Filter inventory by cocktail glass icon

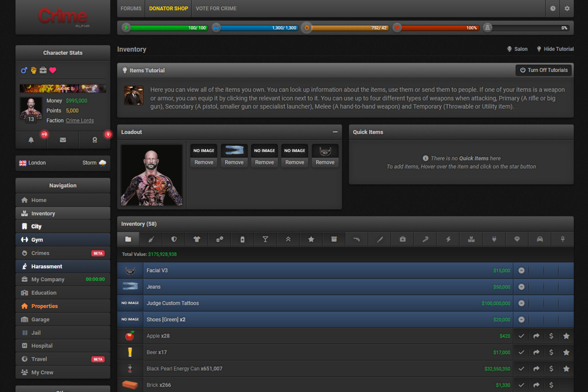(x=265, y=239)
